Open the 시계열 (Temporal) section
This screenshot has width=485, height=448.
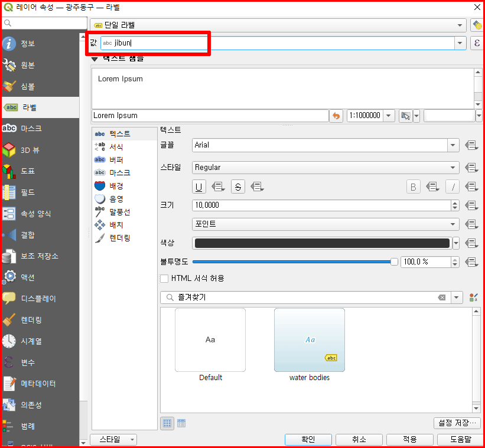[x=40, y=341]
